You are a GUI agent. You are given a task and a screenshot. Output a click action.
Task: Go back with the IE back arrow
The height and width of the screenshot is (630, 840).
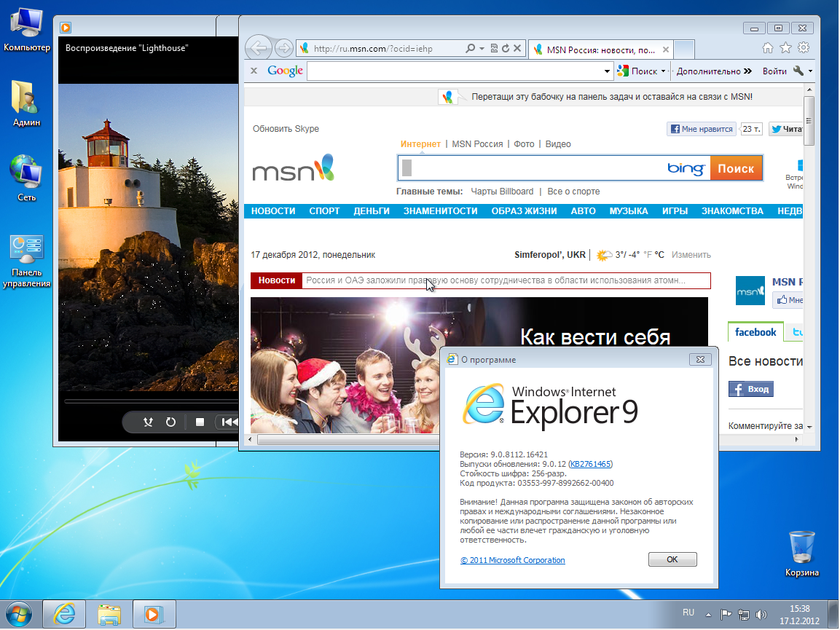(258, 48)
